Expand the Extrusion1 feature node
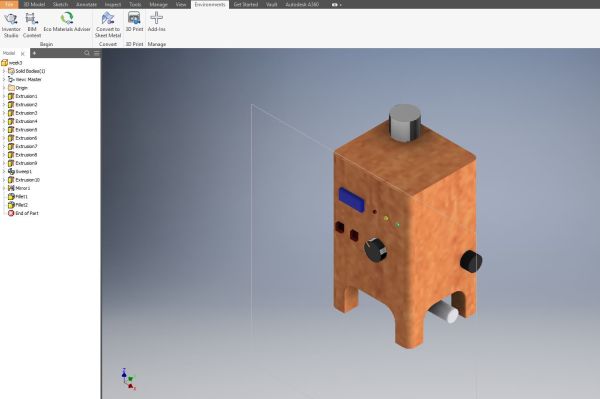 [4, 96]
